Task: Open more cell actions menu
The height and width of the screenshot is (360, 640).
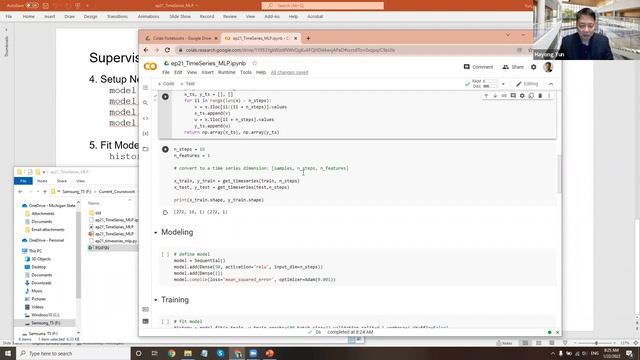Action: point(549,96)
